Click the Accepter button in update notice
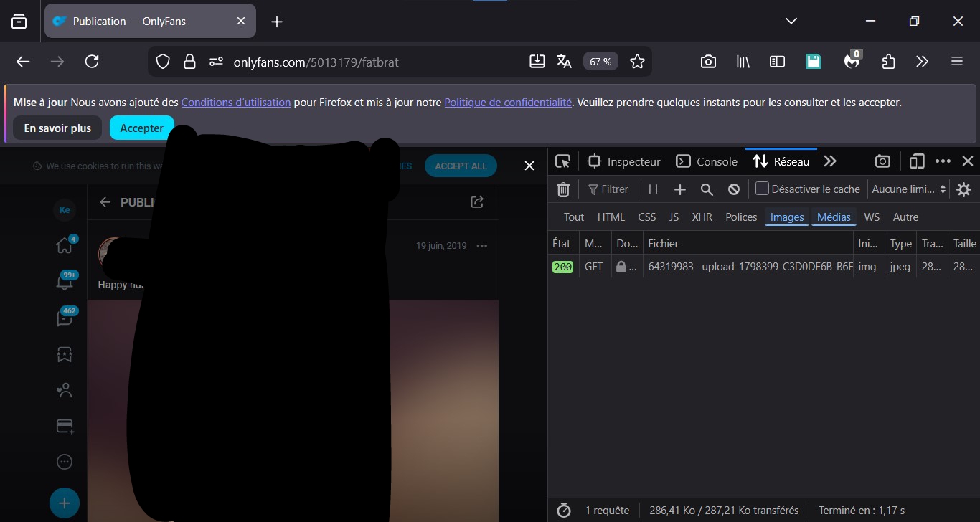Image resolution: width=980 pixels, height=522 pixels. [x=141, y=128]
